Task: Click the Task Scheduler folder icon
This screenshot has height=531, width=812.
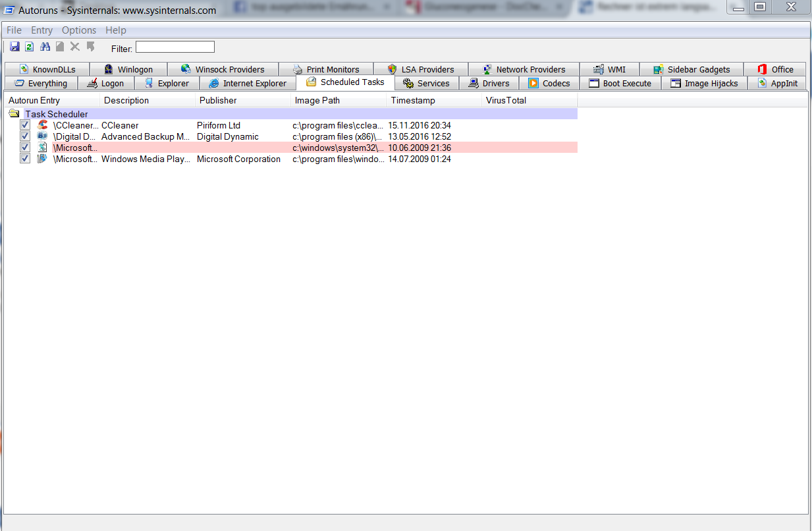Action: click(14, 114)
